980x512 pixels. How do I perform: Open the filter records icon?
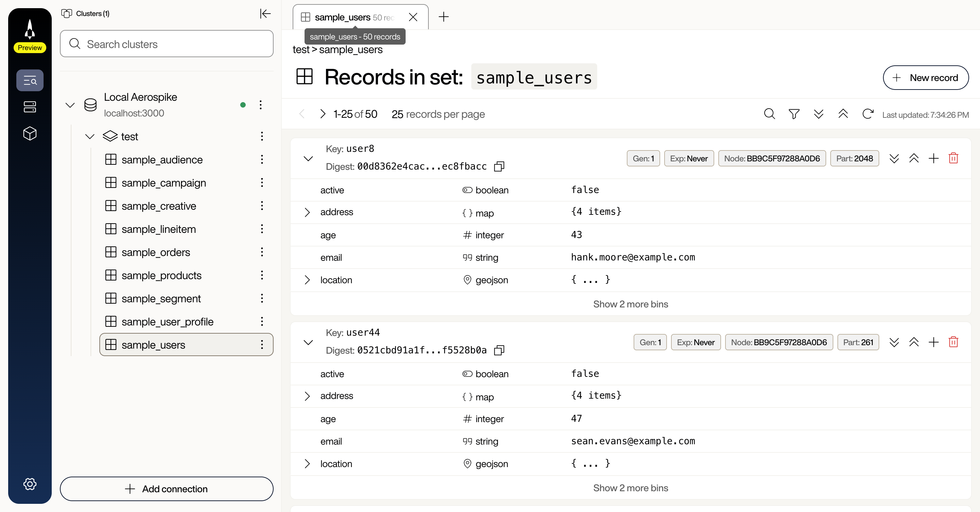coord(794,114)
